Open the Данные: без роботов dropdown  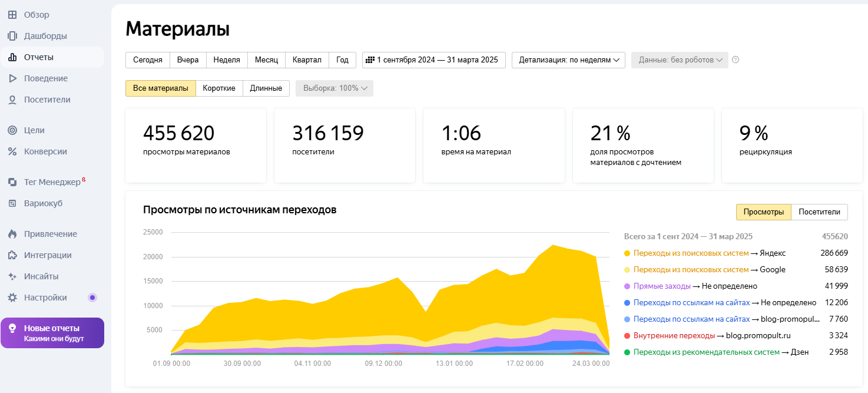[x=679, y=60]
